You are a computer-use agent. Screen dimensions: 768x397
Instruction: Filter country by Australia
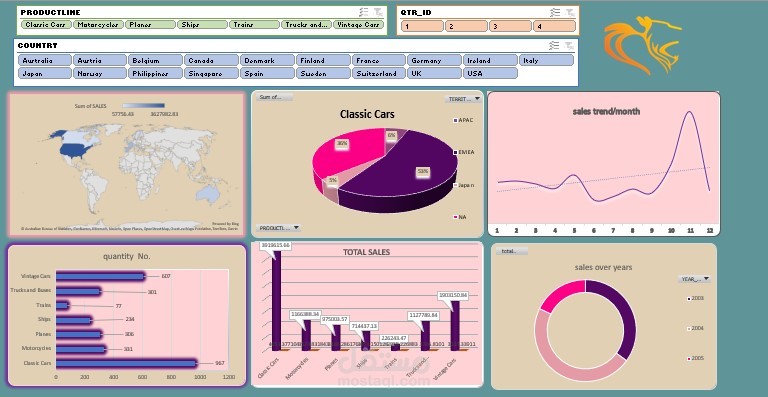click(45, 60)
